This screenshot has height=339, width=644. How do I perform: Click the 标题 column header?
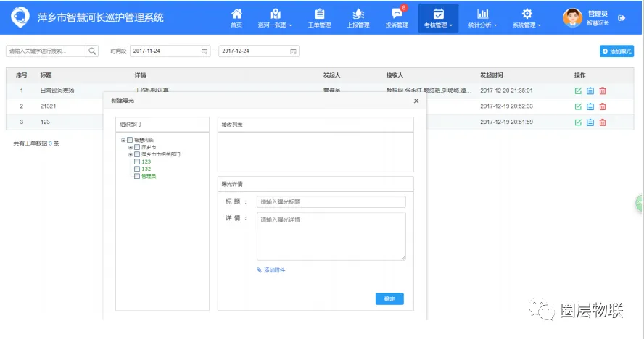[x=46, y=75]
